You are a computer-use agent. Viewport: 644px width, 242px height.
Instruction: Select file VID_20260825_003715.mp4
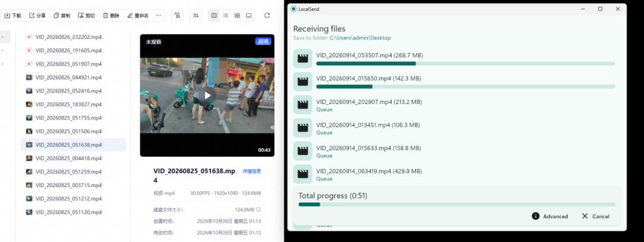click(x=73, y=185)
